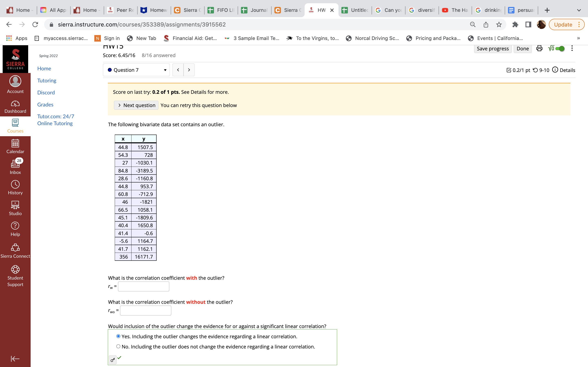Open History from the sidebar
This screenshot has width=588, height=367.
point(15,186)
